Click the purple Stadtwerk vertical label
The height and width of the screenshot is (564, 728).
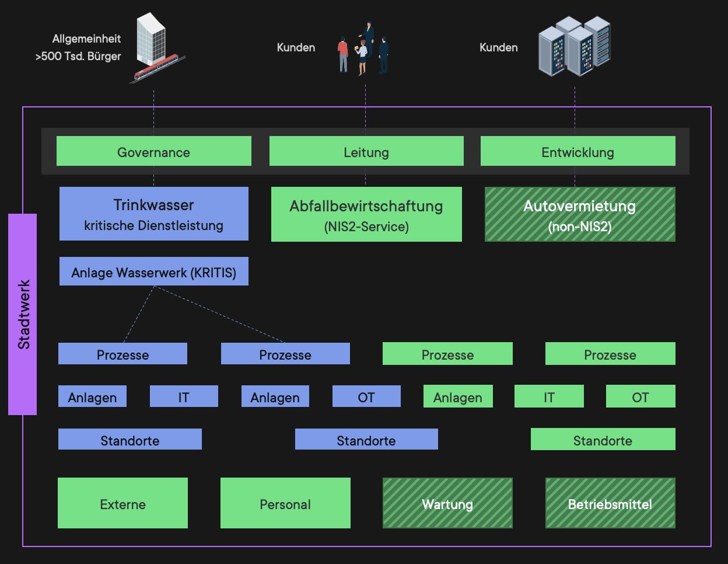[x=23, y=314]
